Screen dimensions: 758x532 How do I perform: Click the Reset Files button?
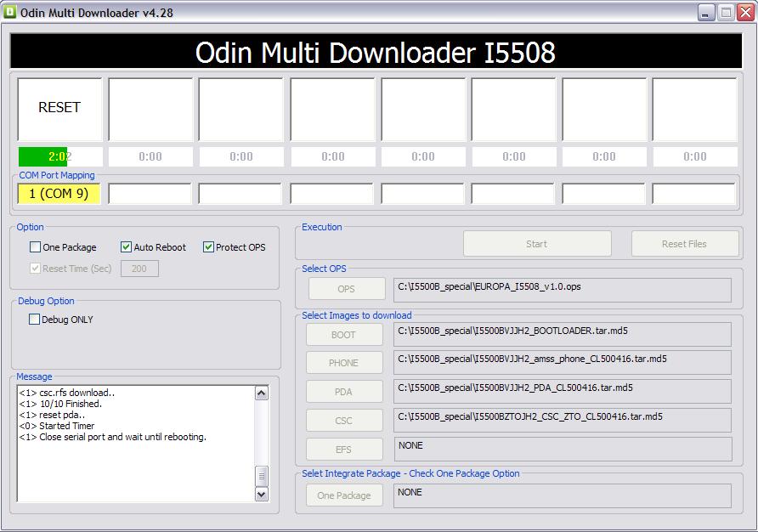tap(684, 244)
